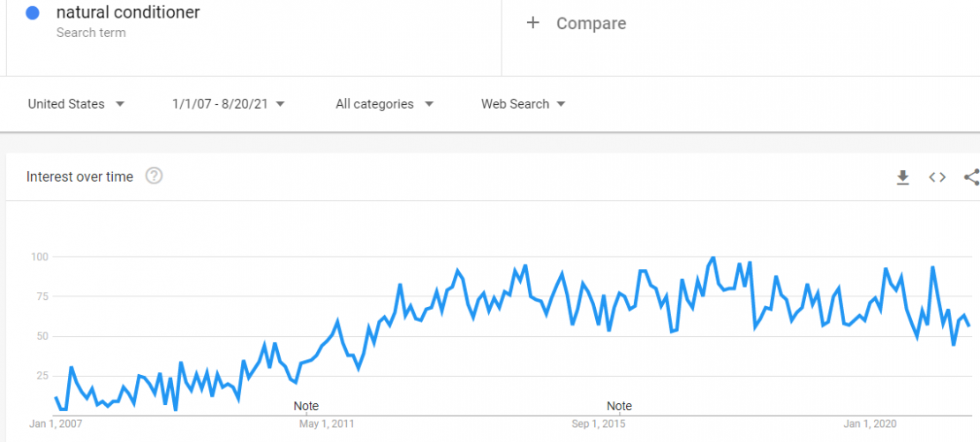
Task: Select the Jan 1, 2020 axis label
Action: (x=870, y=423)
